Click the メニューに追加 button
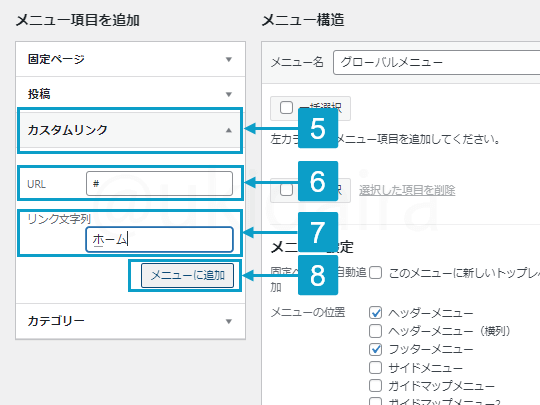Screen dimensions: 540x405 pos(187,275)
